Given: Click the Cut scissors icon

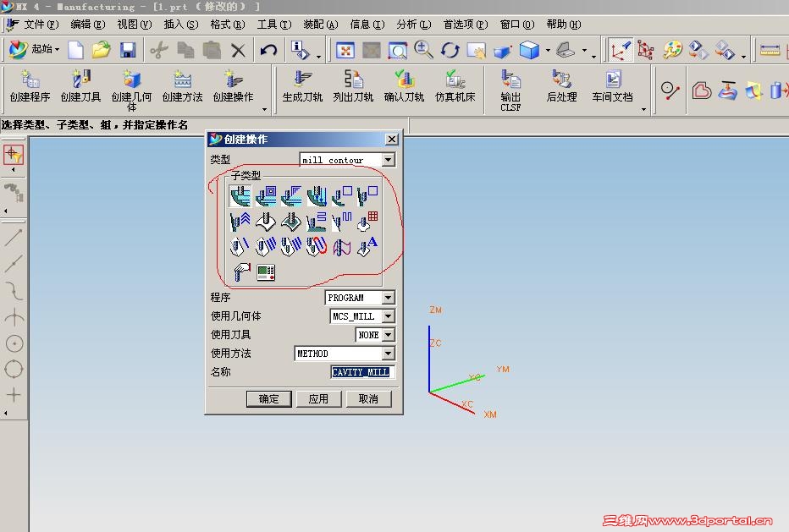Looking at the screenshot, I should point(159,50).
